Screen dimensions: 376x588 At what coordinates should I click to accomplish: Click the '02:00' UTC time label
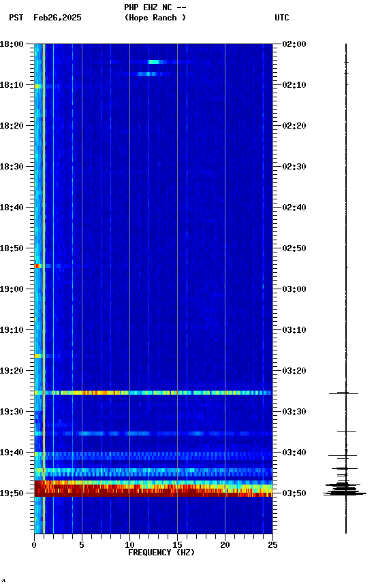click(294, 44)
